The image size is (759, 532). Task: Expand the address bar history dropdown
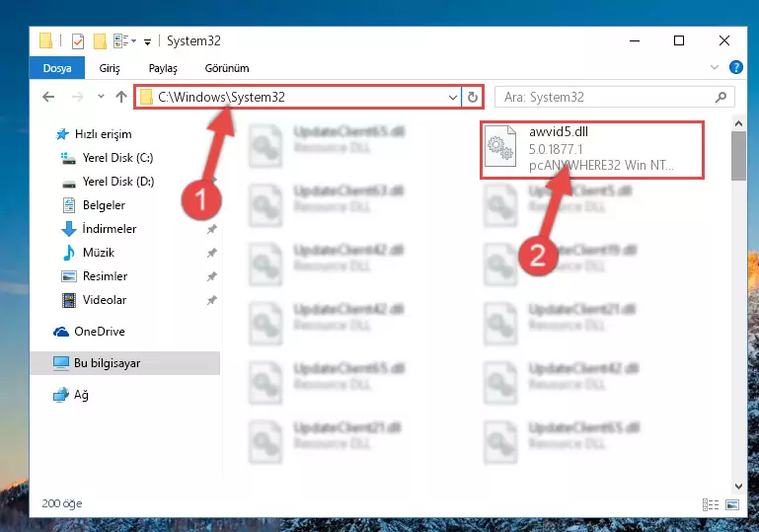tap(453, 98)
